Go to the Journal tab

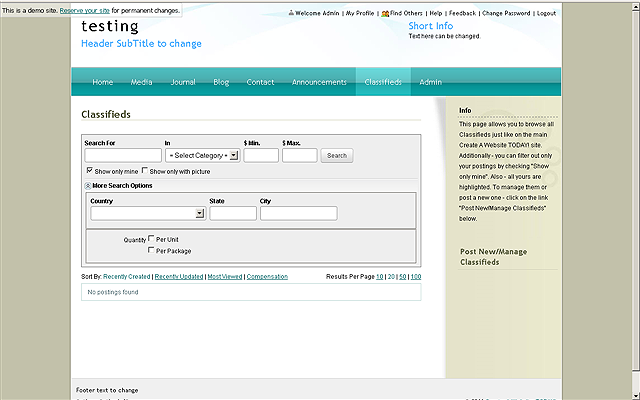click(183, 82)
